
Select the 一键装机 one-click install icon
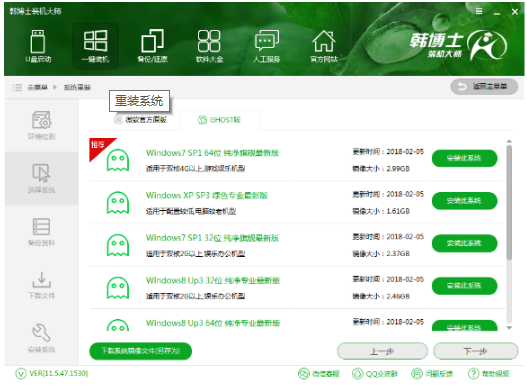pos(95,41)
